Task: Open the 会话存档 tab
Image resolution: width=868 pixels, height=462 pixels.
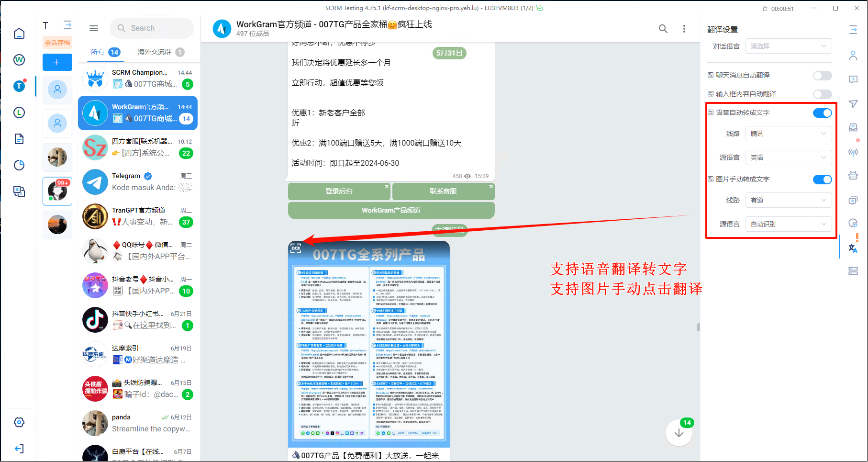Action: point(57,43)
